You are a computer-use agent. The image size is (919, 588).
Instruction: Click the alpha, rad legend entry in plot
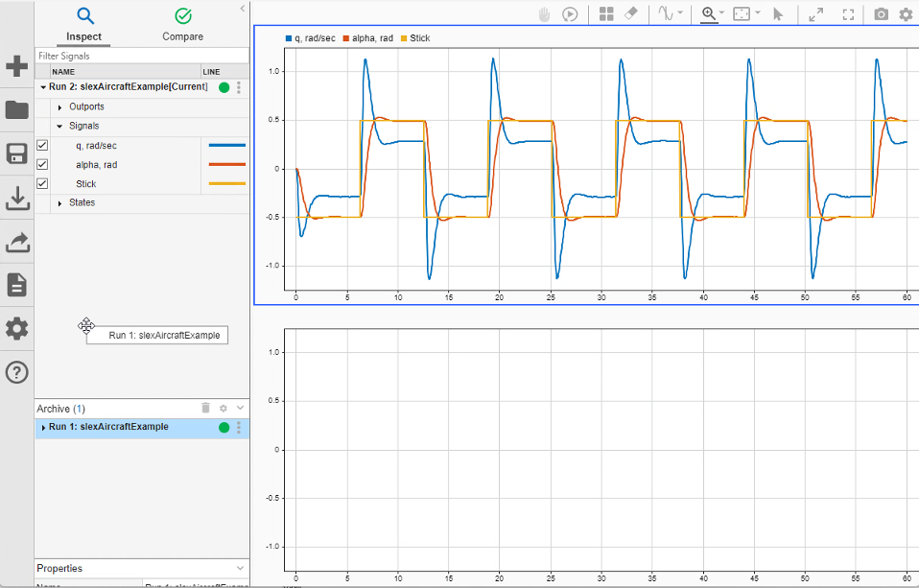[367, 38]
